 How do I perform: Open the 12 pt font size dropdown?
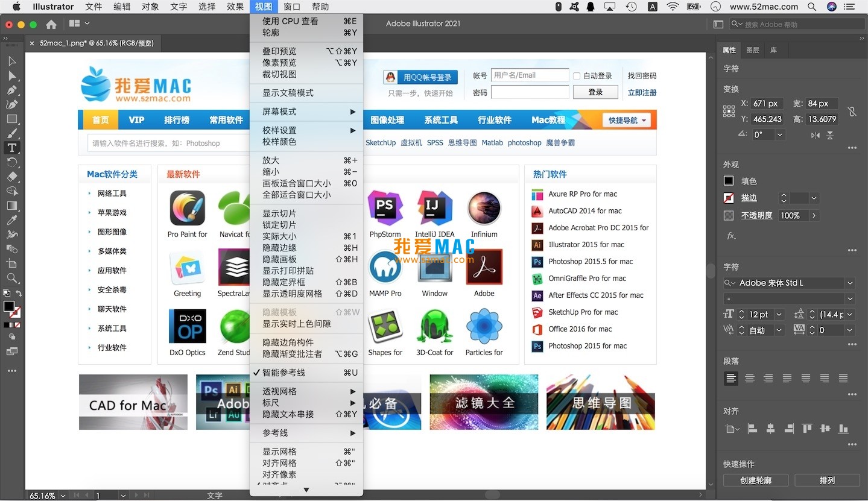pos(779,314)
